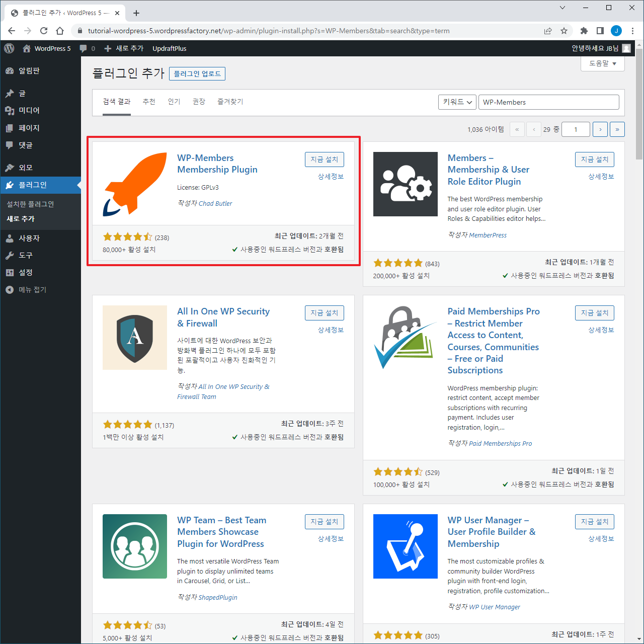Open the 미디어 menu
Screen dimensions: 644x644
[x=40, y=111]
